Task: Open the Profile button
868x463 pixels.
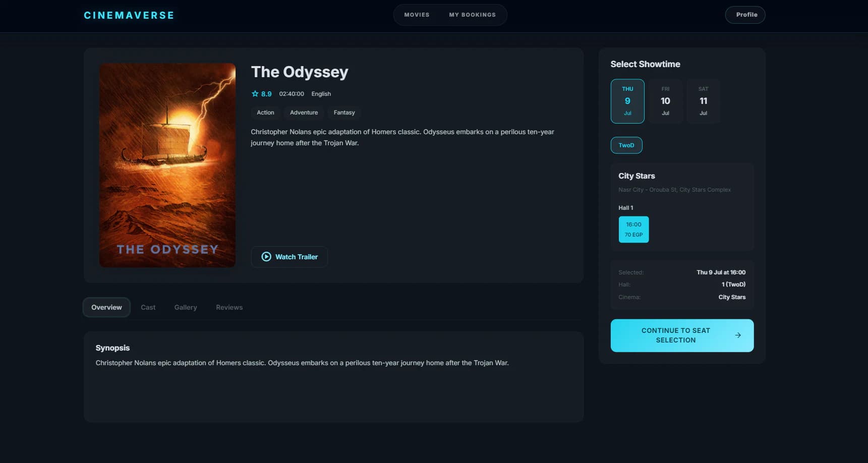Action: (x=745, y=15)
